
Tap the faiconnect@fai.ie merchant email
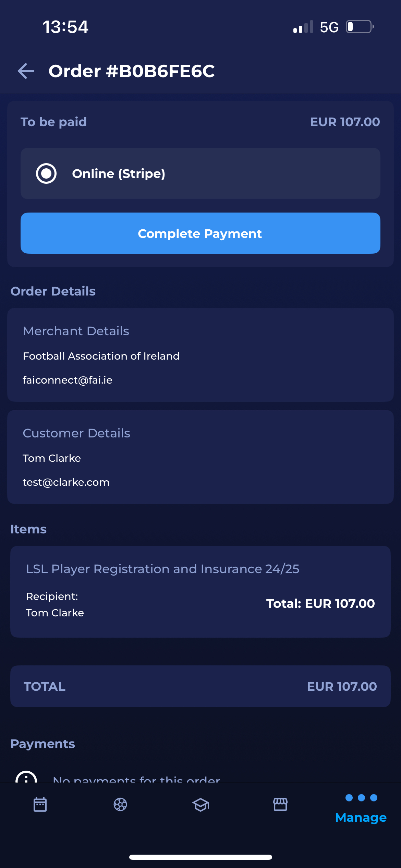point(68,380)
